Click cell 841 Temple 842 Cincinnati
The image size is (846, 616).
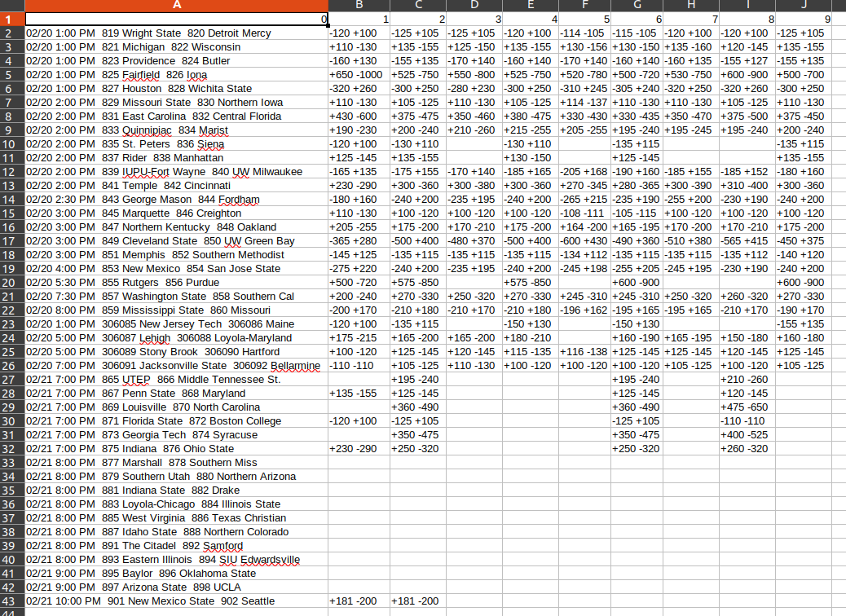176,186
